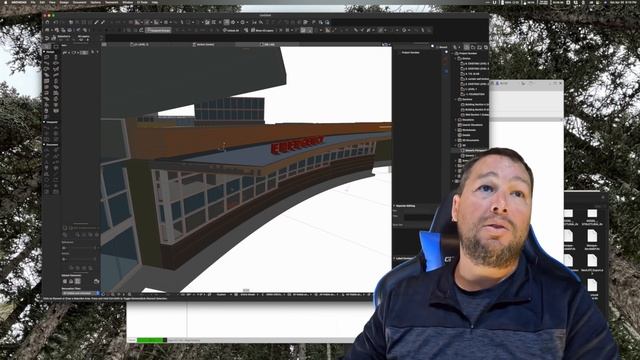Image resolution: width=640 pixels, height=360 pixels.
Task: Switch to the Action Center tab
Action: click(203, 44)
